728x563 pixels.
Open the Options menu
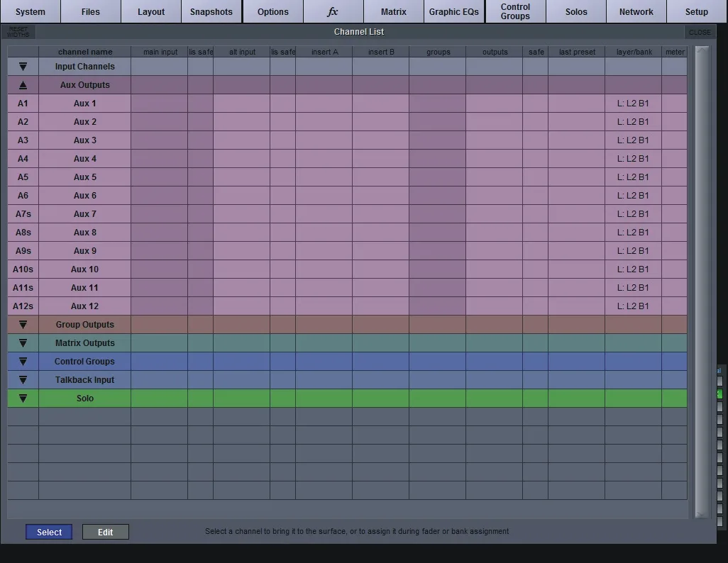(273, 11)
